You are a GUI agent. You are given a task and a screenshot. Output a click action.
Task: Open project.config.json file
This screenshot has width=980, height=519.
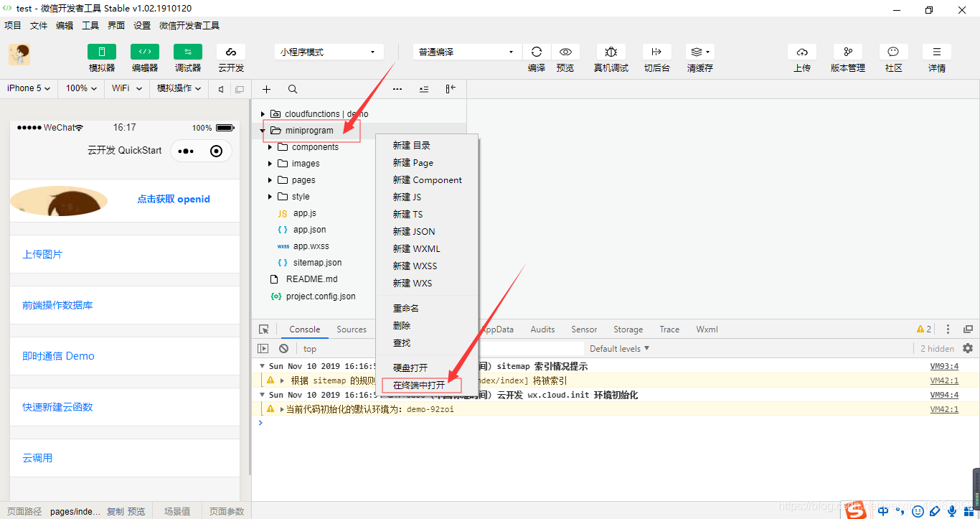pyautogui.click(x=320, y=296)
